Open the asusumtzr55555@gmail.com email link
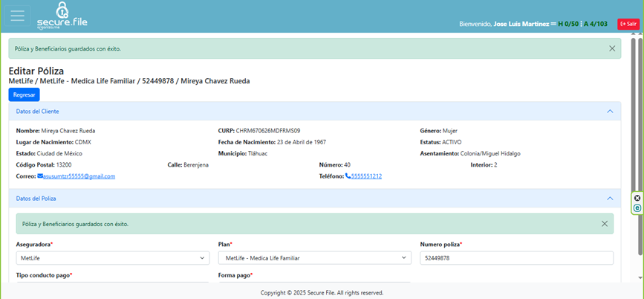 (79, 176)
